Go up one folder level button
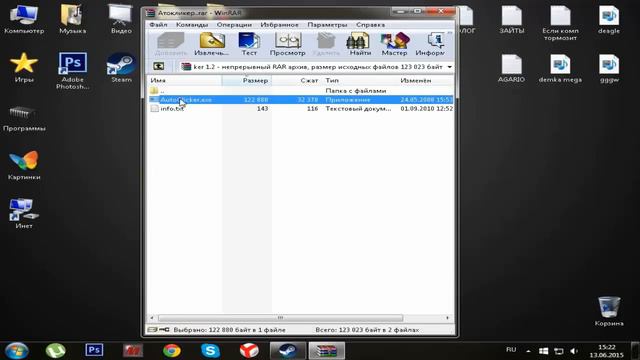 click(x=158, y=67)
